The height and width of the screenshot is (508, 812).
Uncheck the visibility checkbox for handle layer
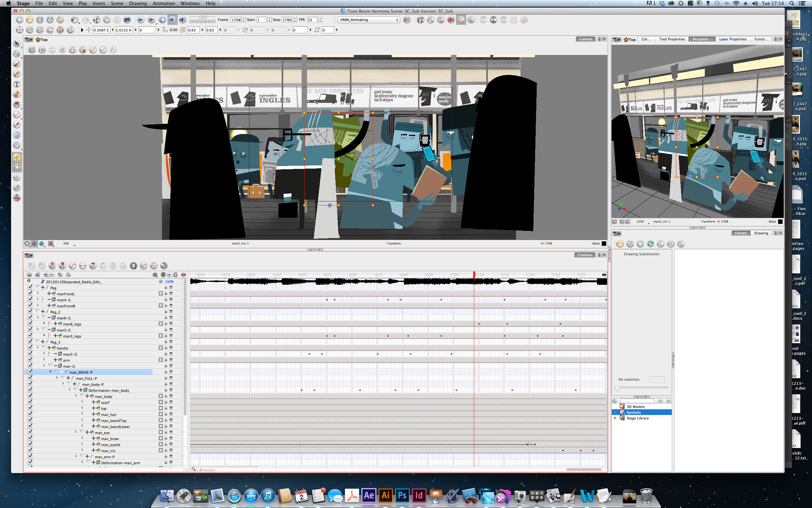tap(30, 348)
